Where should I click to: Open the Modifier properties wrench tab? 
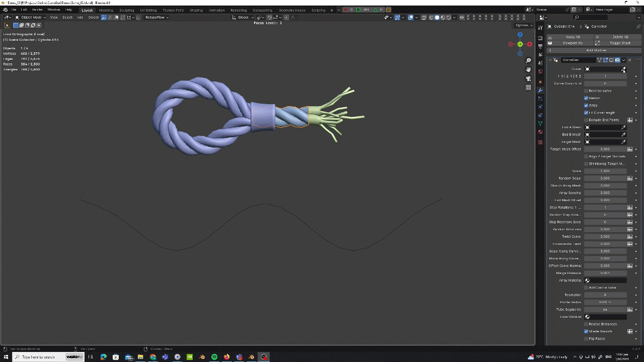pyautogui.click(x=540, y=90)
